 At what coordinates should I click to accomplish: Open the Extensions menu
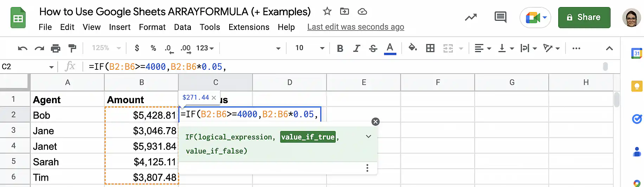tap(249, 27)
